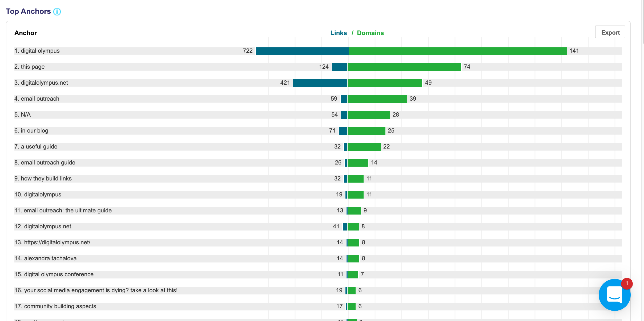Click anchor row '1. digital olympus'

[x=318, y=51]
